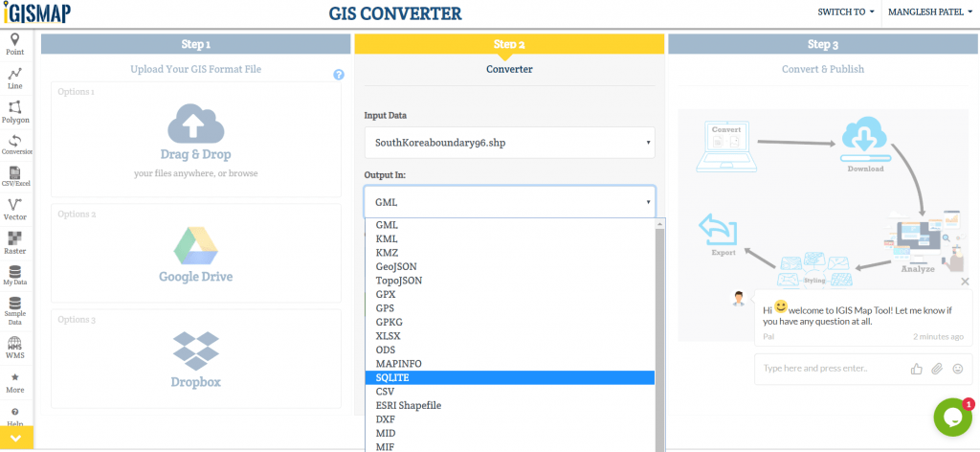Open the SWITCH TO dropdown menu
The height and width of the screenshot is (452, 980).
(845, 12)
